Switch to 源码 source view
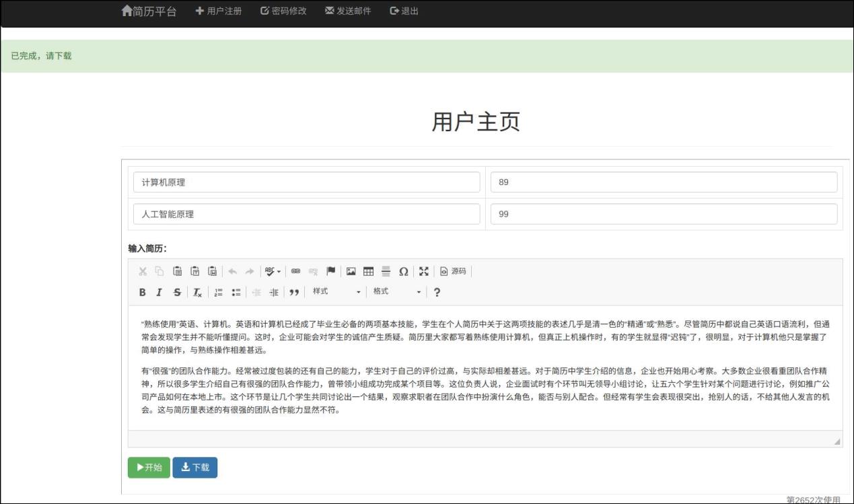 [x=453, y=271]
